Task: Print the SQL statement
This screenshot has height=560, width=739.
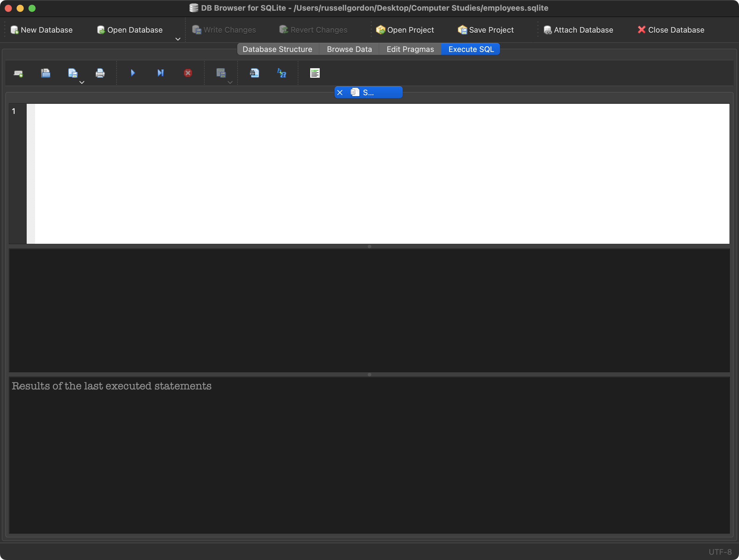Action: tap(100, 73)
